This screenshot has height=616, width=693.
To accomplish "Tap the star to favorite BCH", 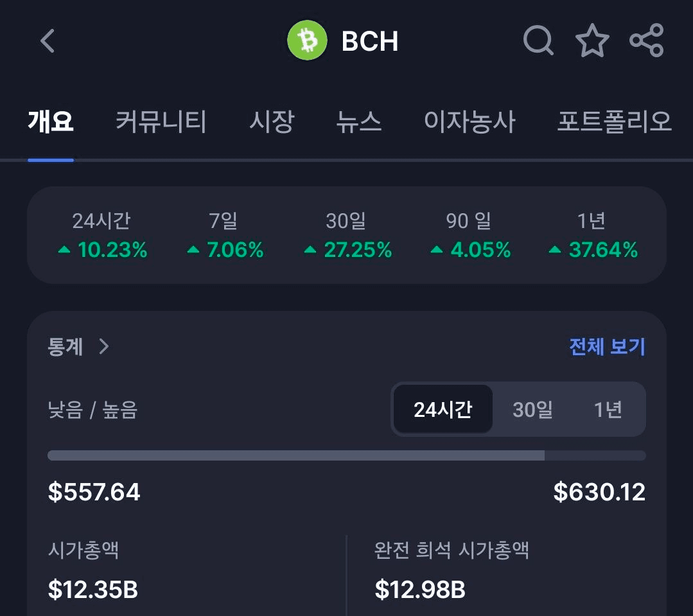I will pos(592,40).
